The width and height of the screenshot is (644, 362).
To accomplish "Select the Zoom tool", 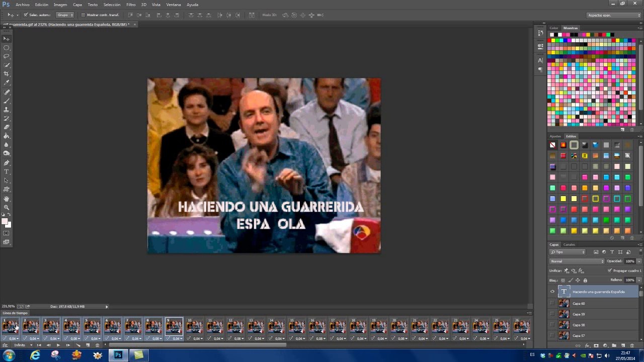I will pyautogui.click(x=7, y=207).
